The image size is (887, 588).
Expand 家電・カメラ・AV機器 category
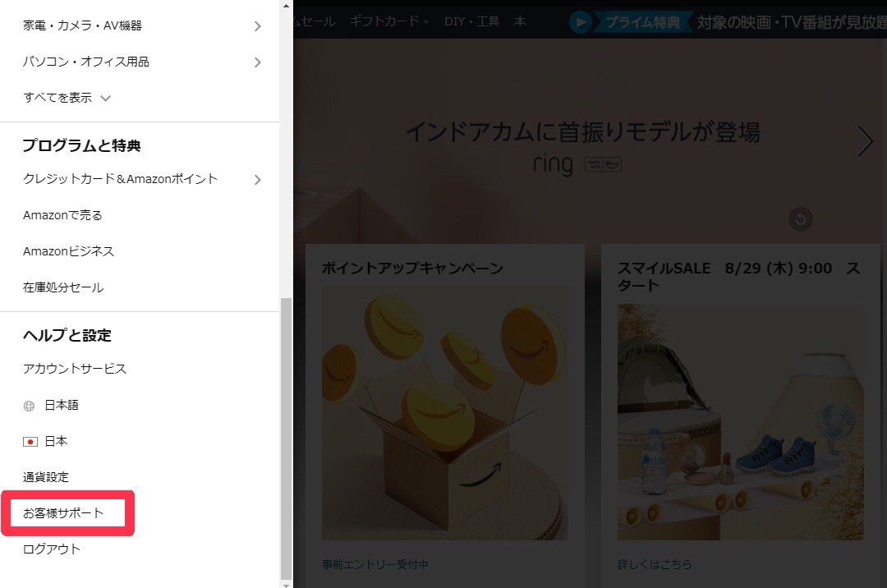[257, 26]
